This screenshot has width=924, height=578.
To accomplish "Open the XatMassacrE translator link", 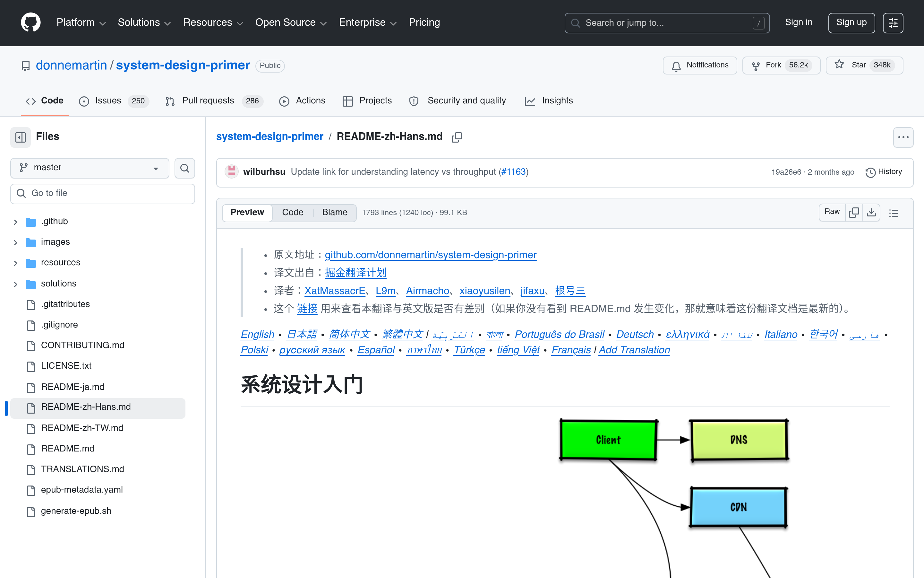I will pyautogui.click(x=335, y=291).
